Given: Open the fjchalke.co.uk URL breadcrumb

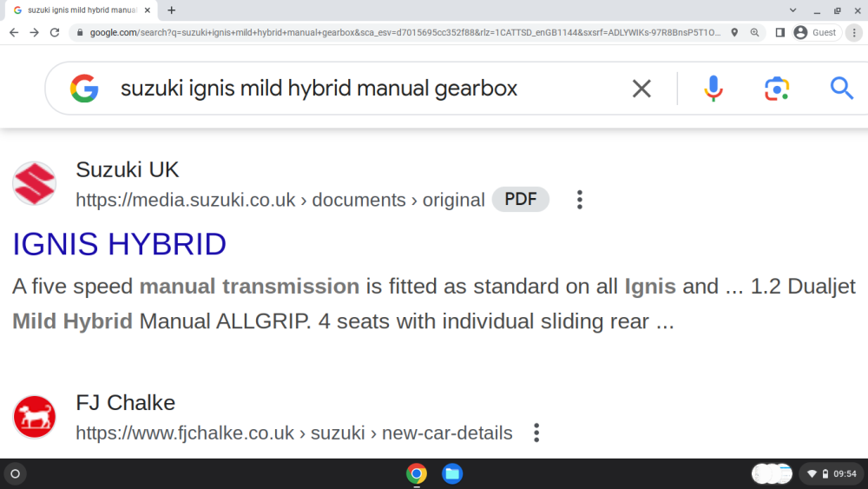Looking at the screenshot, I should (x=294, y=433).
